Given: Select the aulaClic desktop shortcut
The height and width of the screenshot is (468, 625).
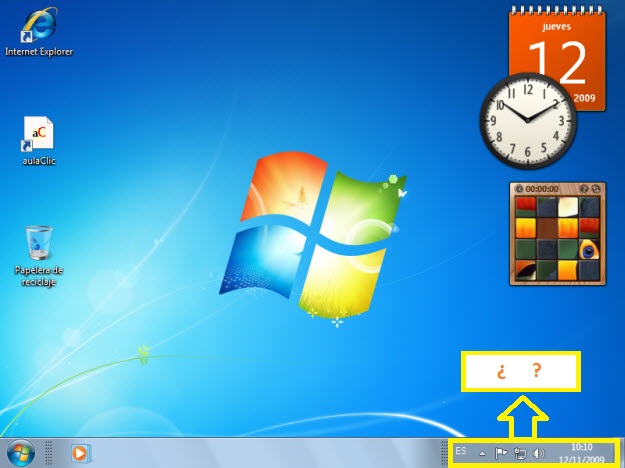Looking at the screenshot, I should [x=39, y=141].
